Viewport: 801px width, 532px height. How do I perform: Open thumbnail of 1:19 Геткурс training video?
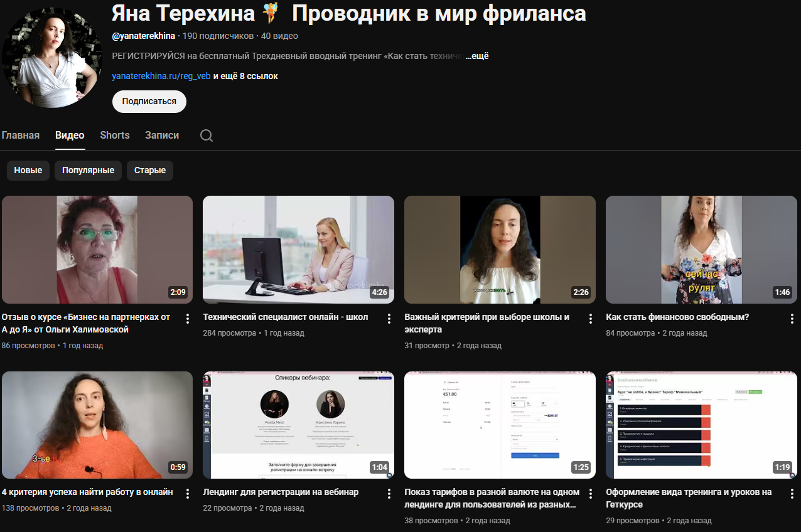(x=701, y=425)
